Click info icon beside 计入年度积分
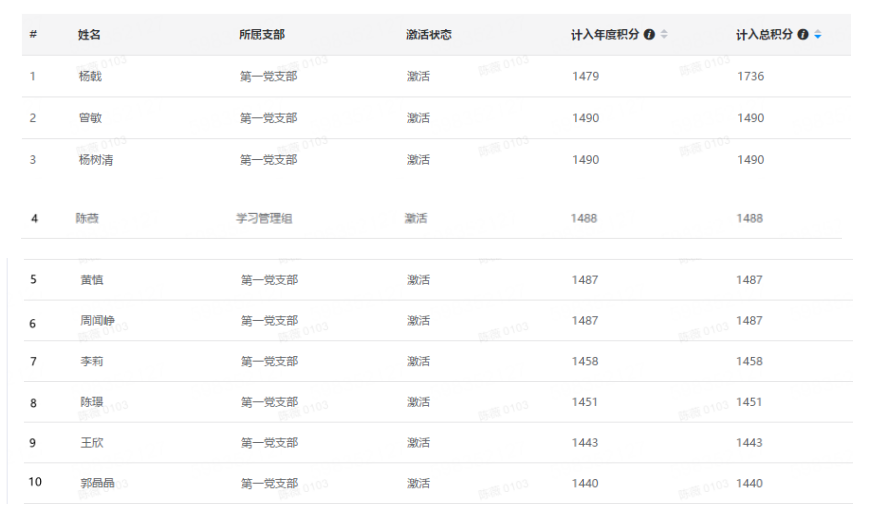The width and height of the screenshot is (893, 515). point(649,35)
